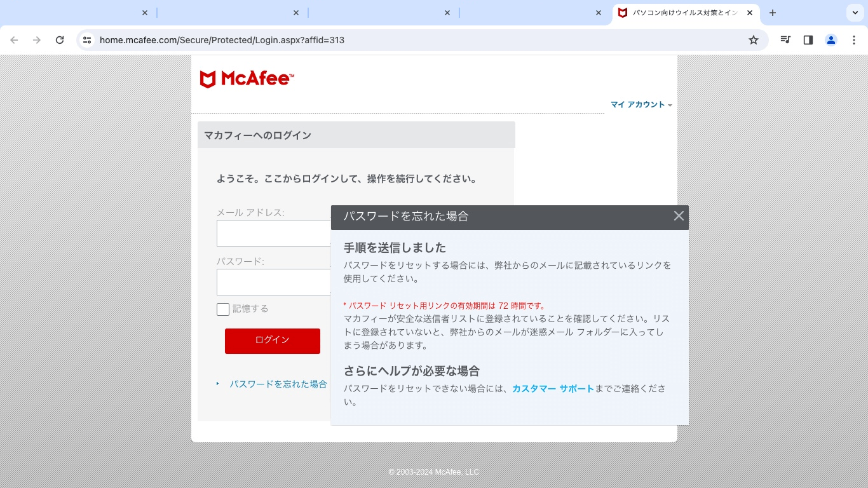This screenshot has width=868, height=488.
Task: Click the red 72 時間 validity notice
Action: (x=444, y=306)
